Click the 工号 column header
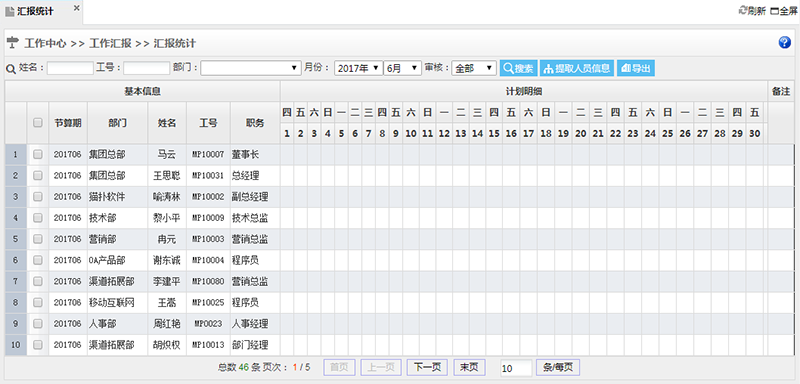This screenshot has height=384, width=800. click(x=208, y=123)
